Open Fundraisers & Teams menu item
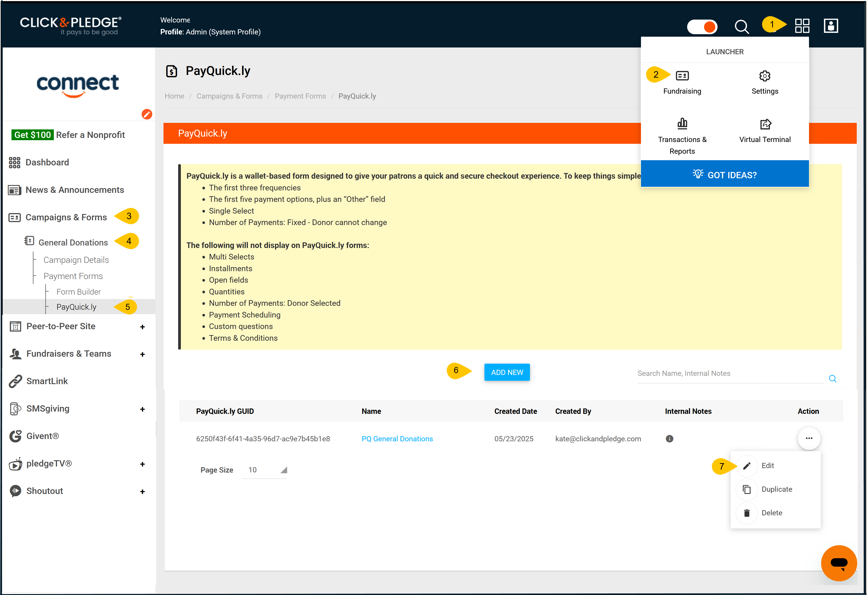Image resolution: width=868 pixels, height=595 pixels. [69, 354]
